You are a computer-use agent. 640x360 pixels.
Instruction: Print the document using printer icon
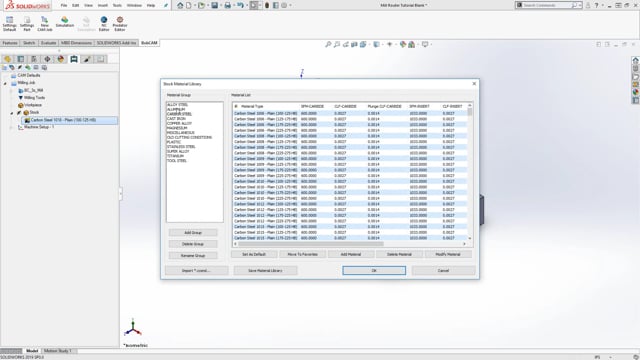point(227,5)
